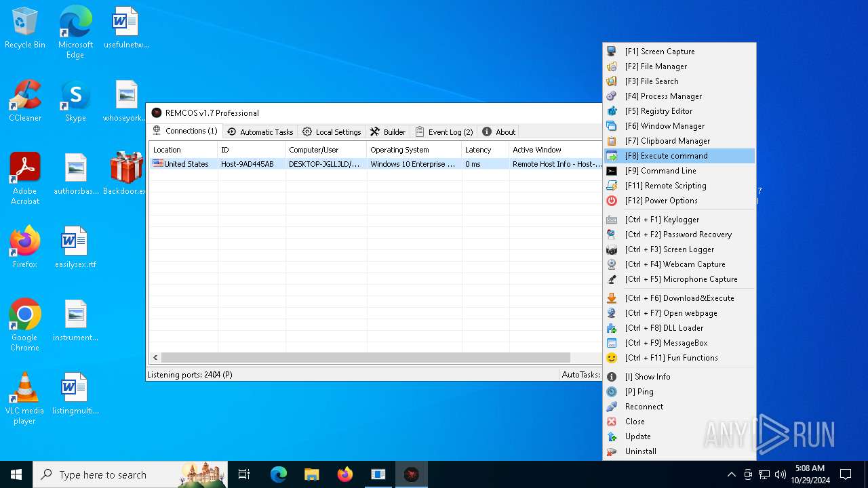The width and height of the screenshot is (868, 488).
Task: Open the Backdoor.exe gift-box desktop icon
Action: 126,174
